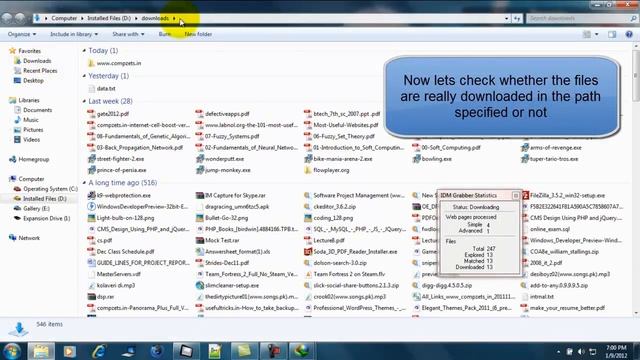Image resolution: width=640 pixels, height=360 pixels.
Task: Toggle the preview pane icon
Action: (612, 35)
